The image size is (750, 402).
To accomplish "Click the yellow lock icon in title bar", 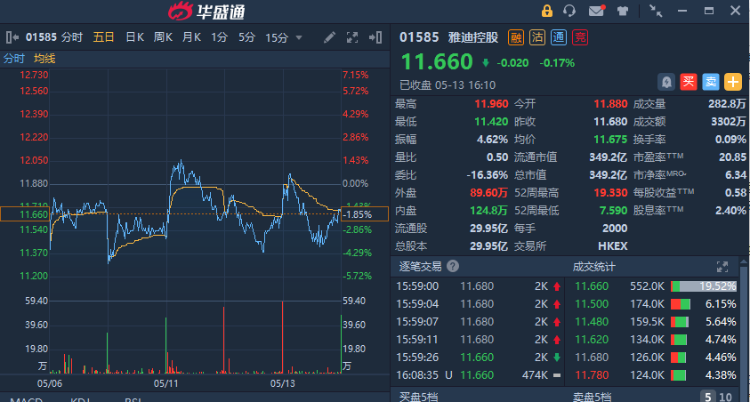I will click(547, 11).
